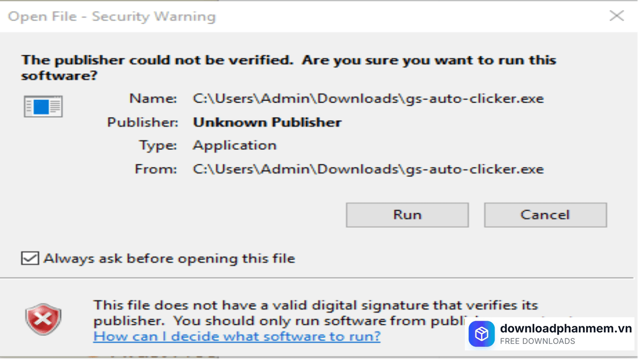Viewport: 644px width, 362px height.
Task: Click the downloadphanmem cube logo icon
Action: pos(481,334)
